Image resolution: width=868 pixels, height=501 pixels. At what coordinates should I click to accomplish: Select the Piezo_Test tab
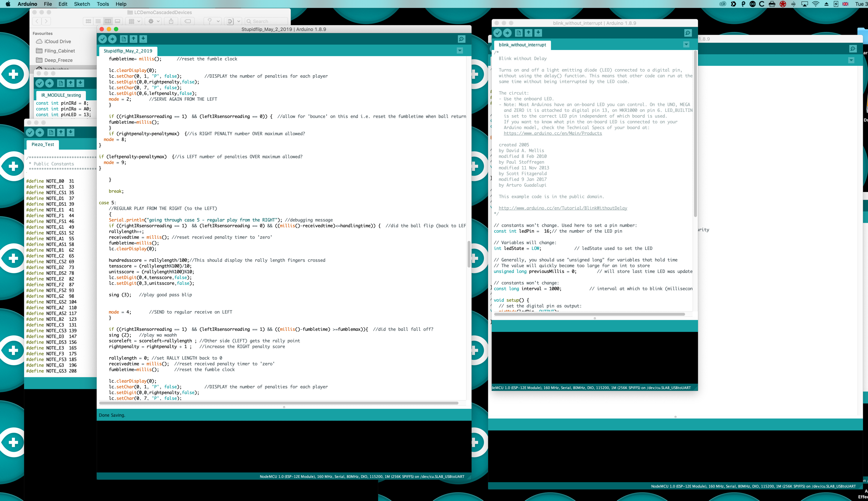pyautogui.click(x=43, y=144)
